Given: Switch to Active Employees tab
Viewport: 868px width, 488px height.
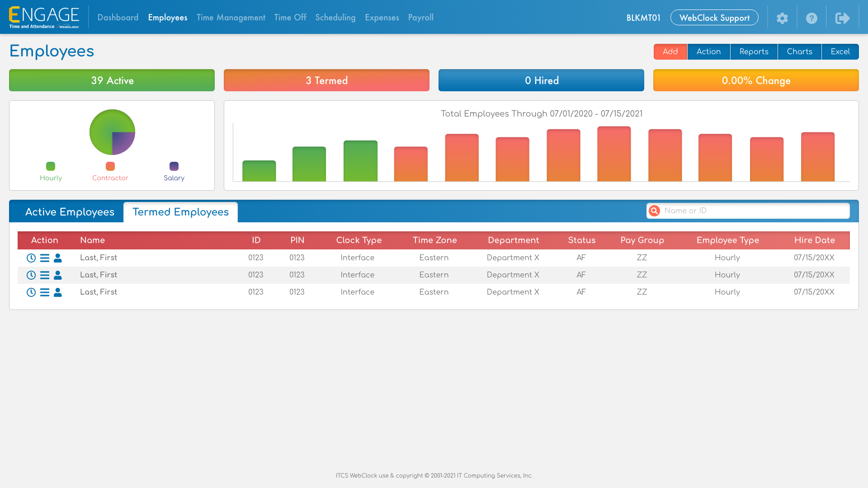Looking at the screenshot, I should tap(70, 212).
